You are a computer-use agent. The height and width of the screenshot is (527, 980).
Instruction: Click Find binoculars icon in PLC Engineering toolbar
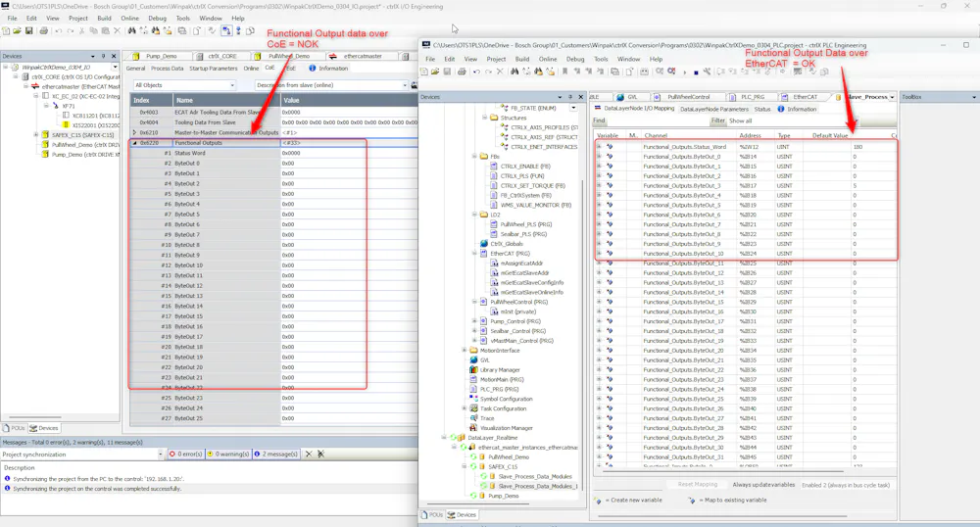[x=514, y=72]
